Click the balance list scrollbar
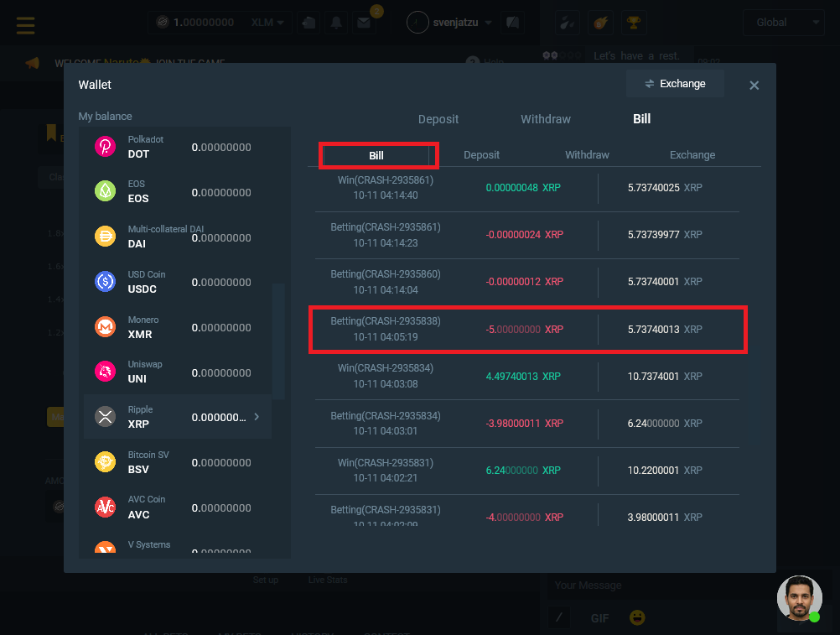The image size is (840, 635). click(x=279, y=340)
